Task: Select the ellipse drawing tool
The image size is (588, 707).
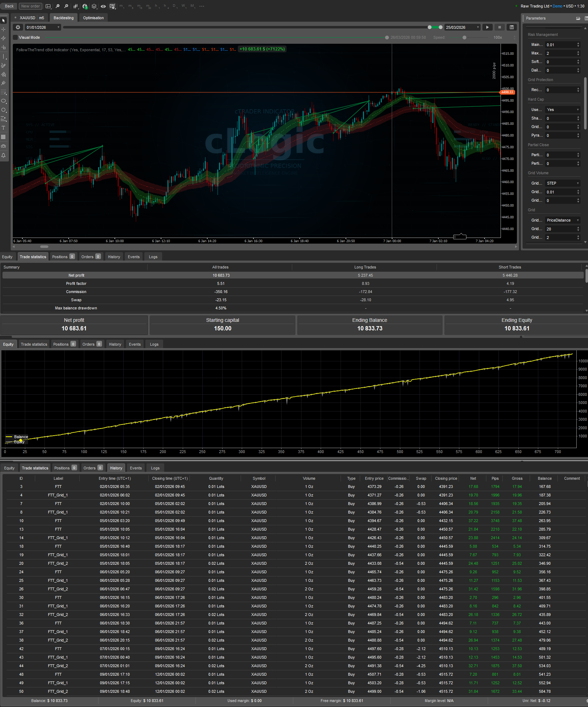Action: point(4,101)
